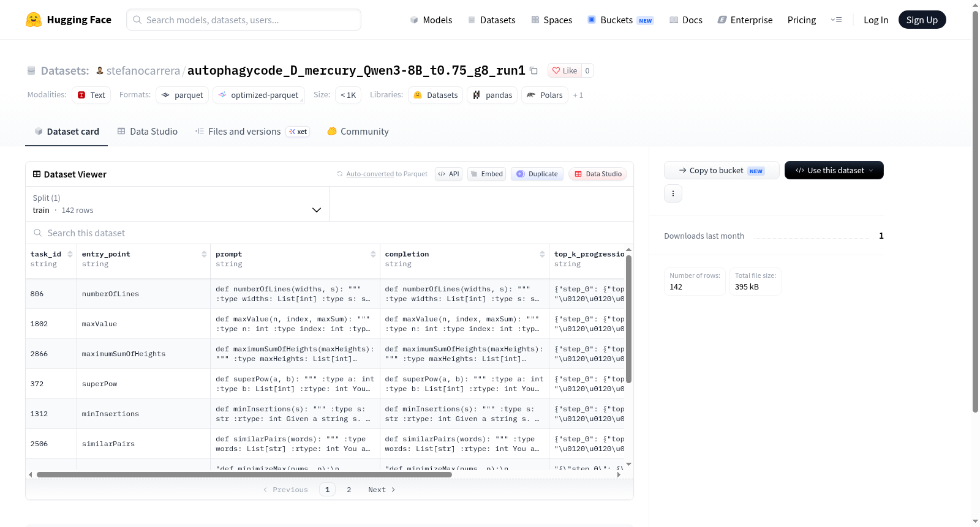980x527 pixels.
Task: Expand the Use this dataset dropdown
Action: (834, 170)
